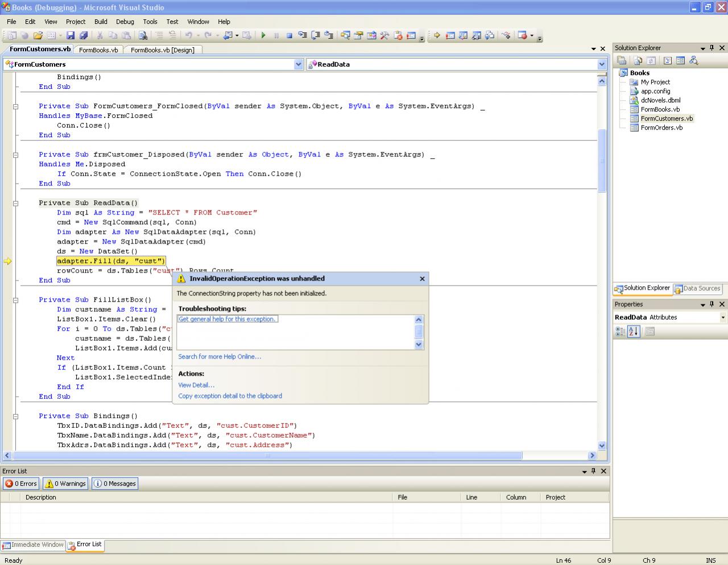Switch to FormBooks.vb [Design] tab
The image size is (728, 565).
pyautogui.click(x=163, y=50)
